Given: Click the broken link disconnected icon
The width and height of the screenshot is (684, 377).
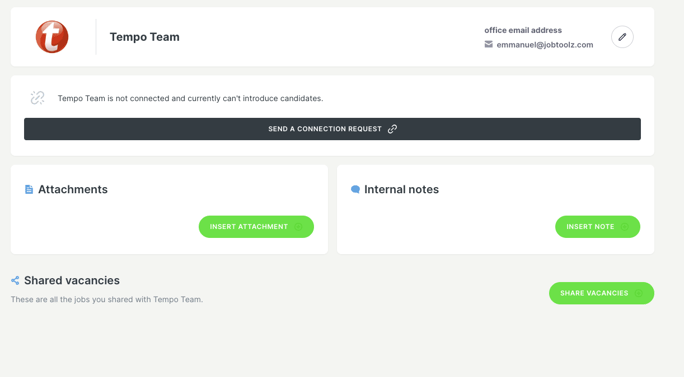Looking at the screenshot, I should (x=38, y=98).
